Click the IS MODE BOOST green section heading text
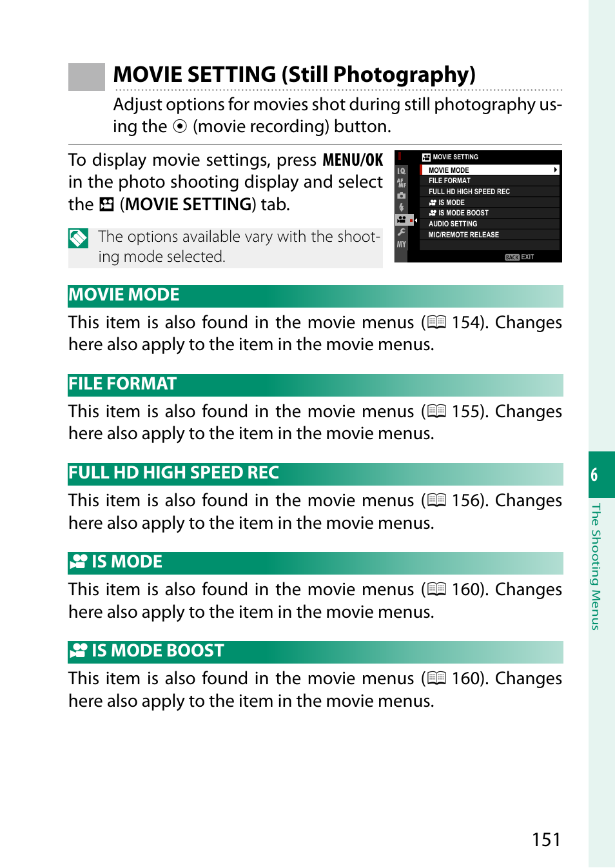The image size is (615, 868). tap(158, 651)
